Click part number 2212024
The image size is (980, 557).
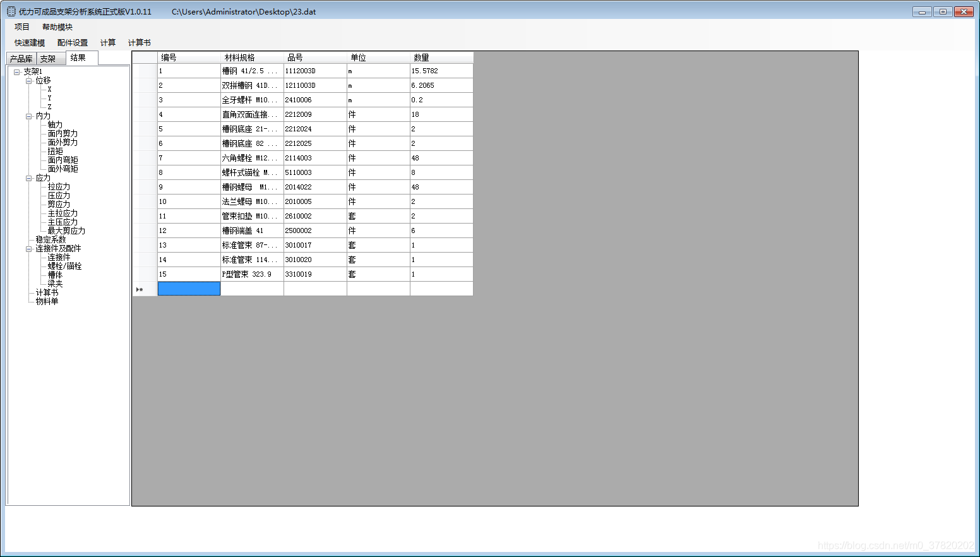point(315,129)
